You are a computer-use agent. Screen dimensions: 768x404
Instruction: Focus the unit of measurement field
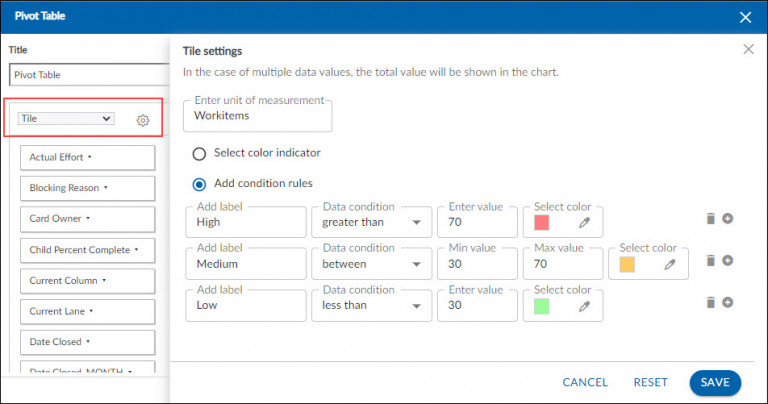coord(258,116)
